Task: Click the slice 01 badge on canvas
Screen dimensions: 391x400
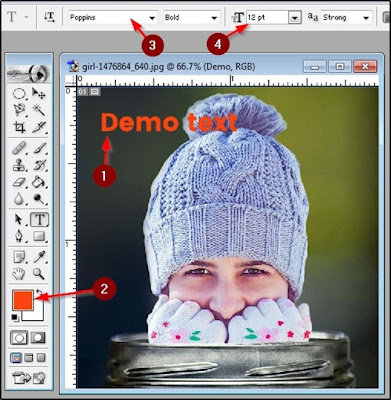Action: tap(82, 91)
